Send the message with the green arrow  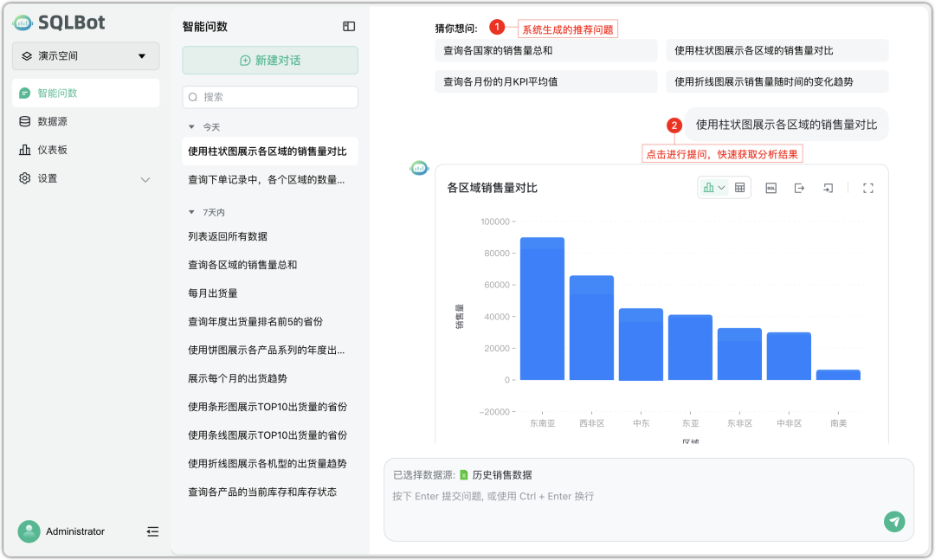(894, 522)
